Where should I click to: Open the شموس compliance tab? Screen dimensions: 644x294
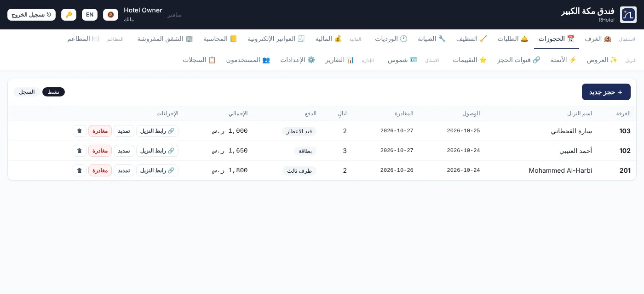(402, 60)
